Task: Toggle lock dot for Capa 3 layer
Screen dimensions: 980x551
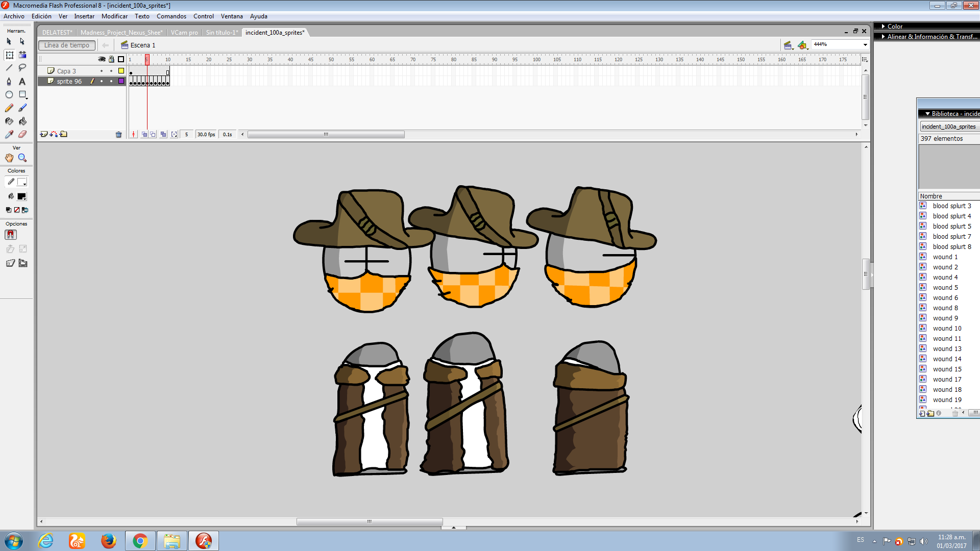Action: [x=111, y=71]
